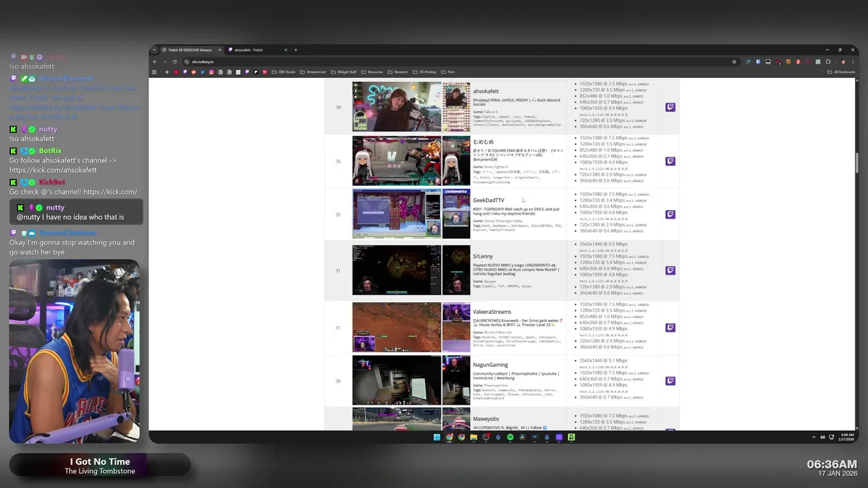Open the tab search dropdown arrow
The height and width of the screenshot is (488, 868).
[155, 49]
